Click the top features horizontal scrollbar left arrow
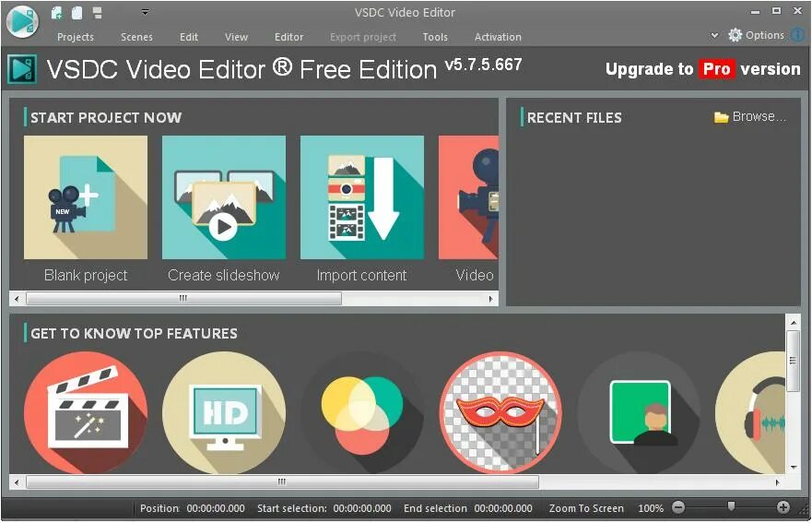Screen dimensions: 812x523 point(18,482)
